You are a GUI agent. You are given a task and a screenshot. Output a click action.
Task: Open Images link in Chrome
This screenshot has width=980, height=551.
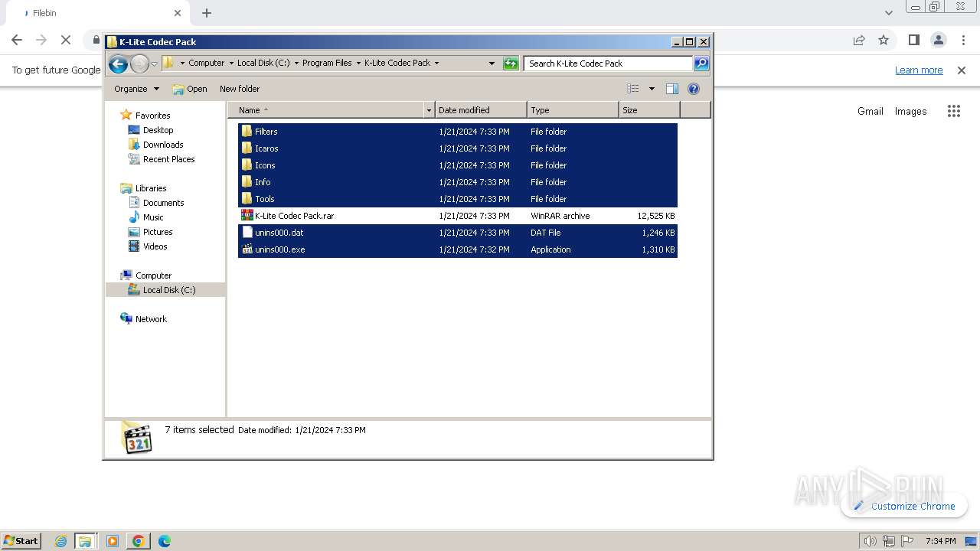pyautogui.click(x=910, y=112)
